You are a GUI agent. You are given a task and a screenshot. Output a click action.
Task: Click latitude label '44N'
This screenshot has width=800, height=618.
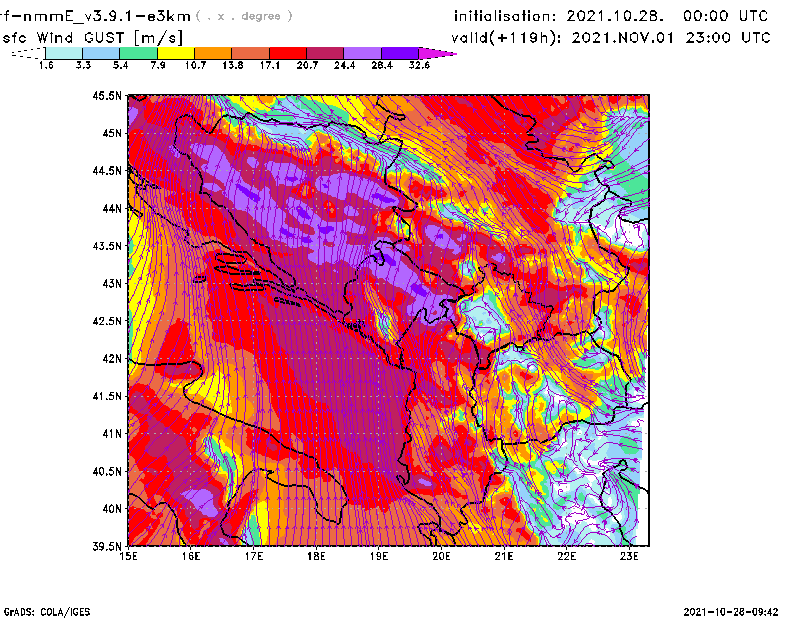coord(112,208)
